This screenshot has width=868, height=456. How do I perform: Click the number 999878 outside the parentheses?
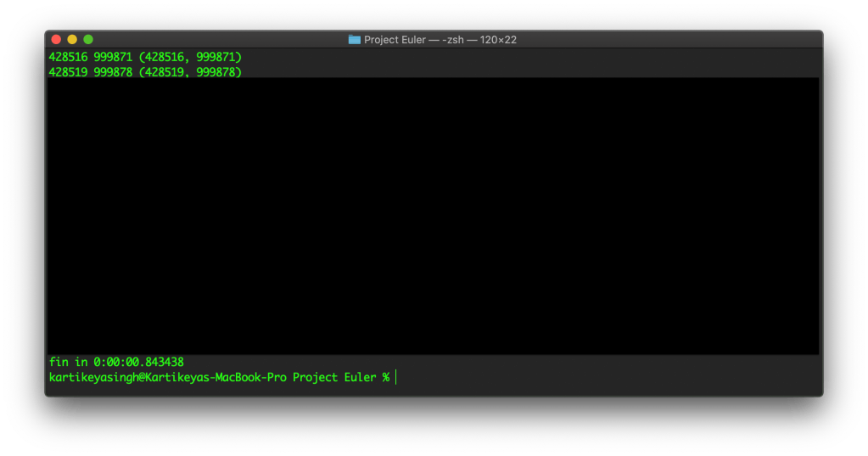(113, 73)
